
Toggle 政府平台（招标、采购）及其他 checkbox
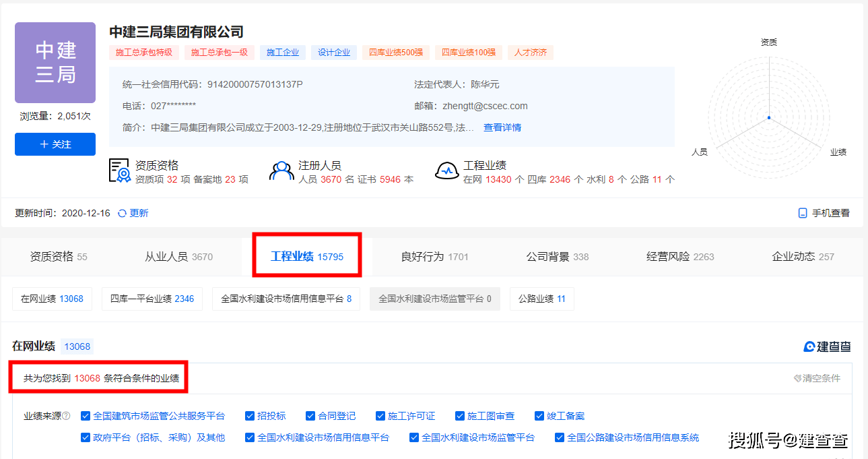pos(86,437)
